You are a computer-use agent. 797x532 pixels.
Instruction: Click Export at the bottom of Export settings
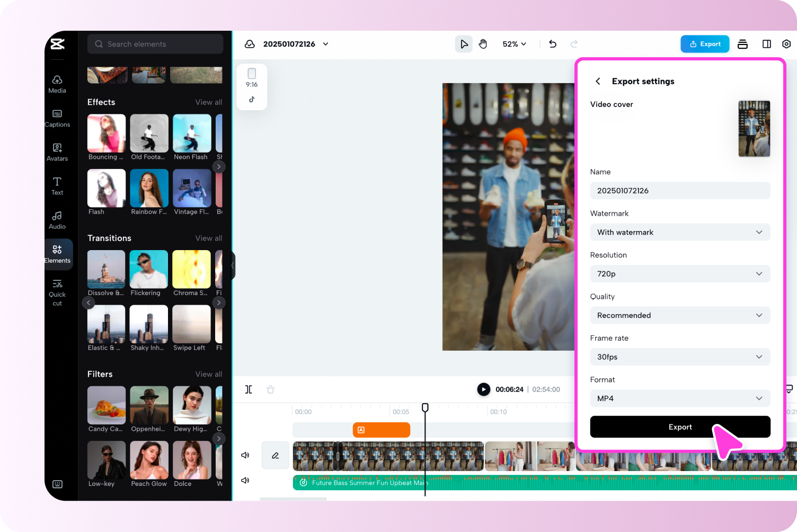pos(680,427)
